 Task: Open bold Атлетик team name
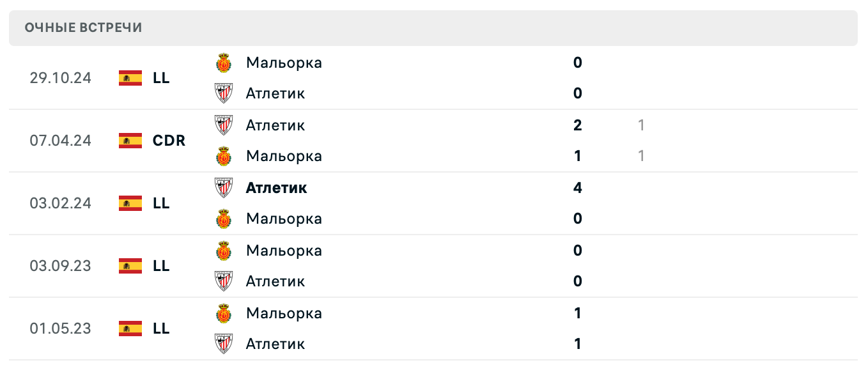276,188
